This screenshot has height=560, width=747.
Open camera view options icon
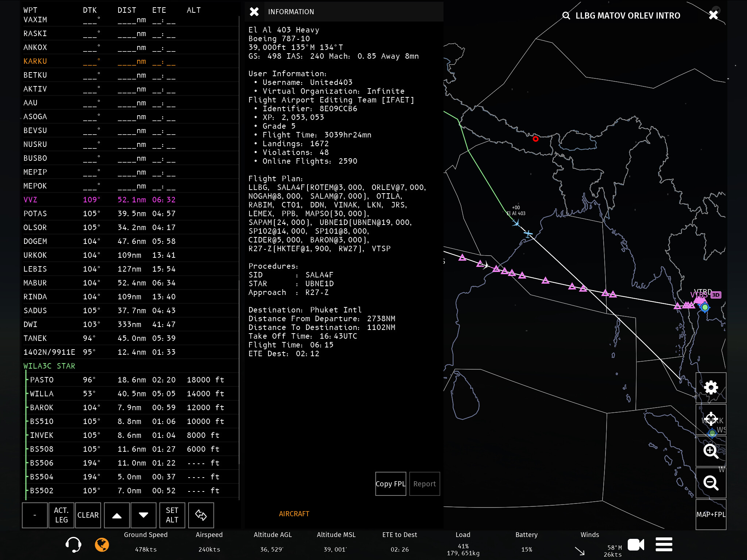(636, 545)
